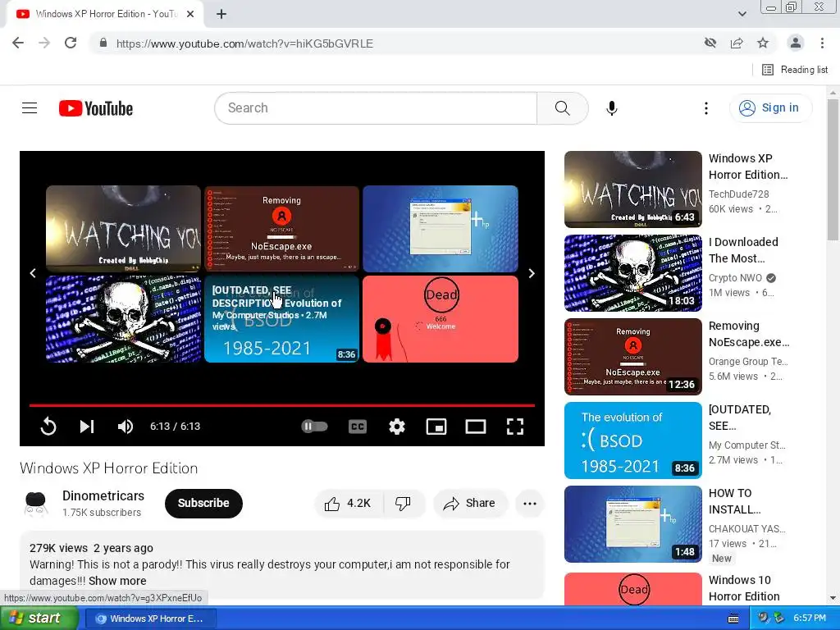Click the magnifying glass search button
Viewport: 840px width, 630px height.
[x=563, y=107]
